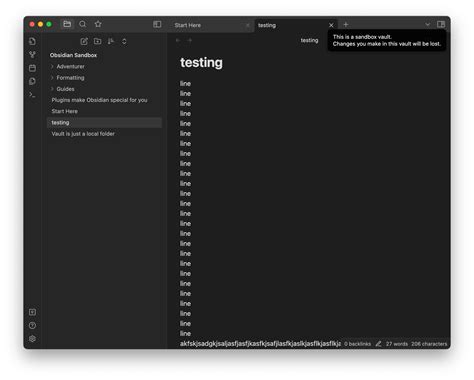The height and width of the screenshot is (380, 474).
Task: Click the Obsidian Sandbox vault title
Action: point(73,55)
